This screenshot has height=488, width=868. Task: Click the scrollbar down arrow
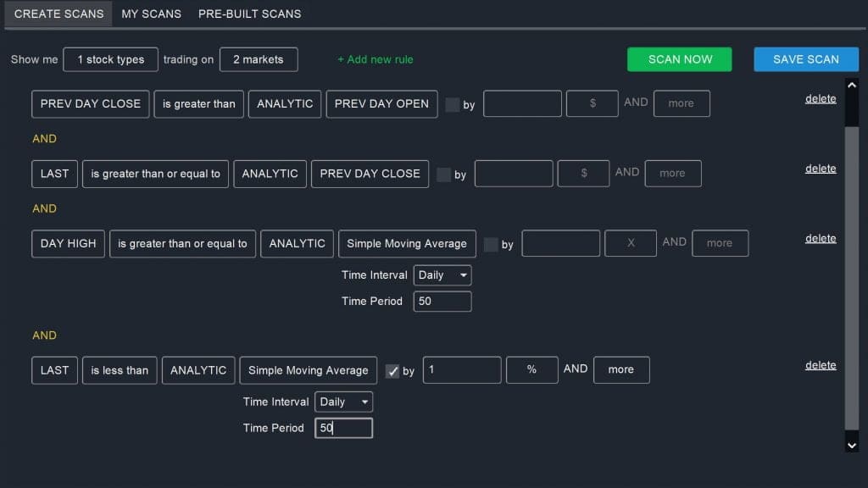click(x=853, y=444)
